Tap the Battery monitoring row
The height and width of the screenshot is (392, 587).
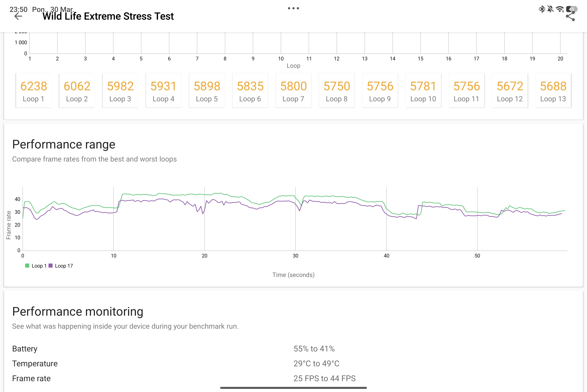point(173,349)
